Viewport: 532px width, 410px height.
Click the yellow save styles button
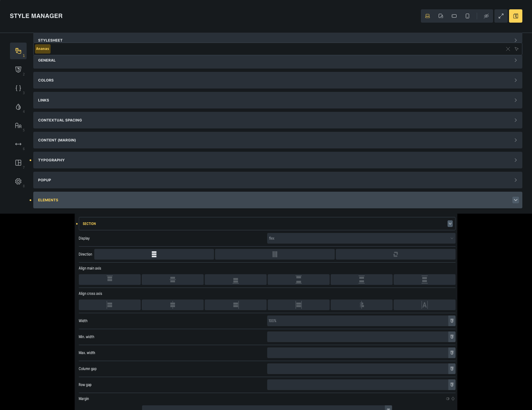point(515,16)
